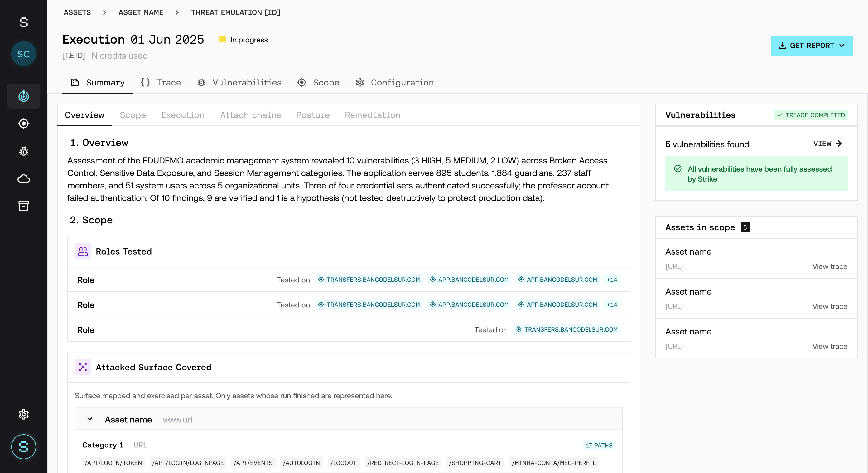Open the cloud sidebar icon
Image resolution: width=868 pixels, height=473 pixels.
pos(24,178)
